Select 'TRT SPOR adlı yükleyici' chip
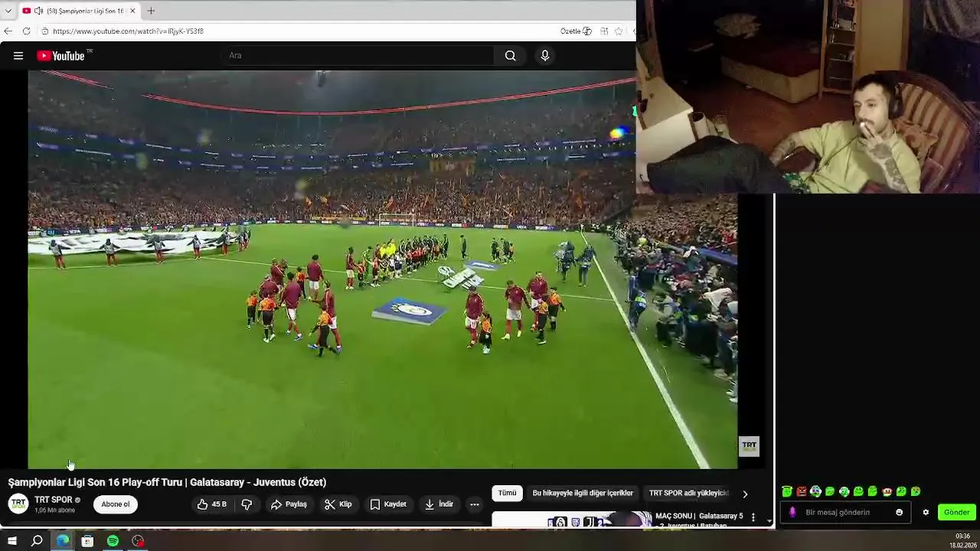The height and width of the screenshot is (551, 980). click(x=688, y=494)
